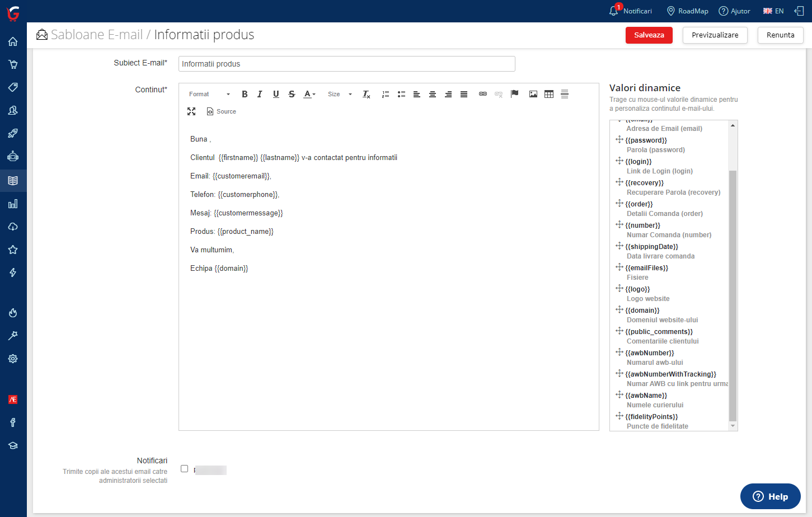Select the {{fidelityPoints}} dynamic value
This screenshot has width=812, height=517.
[x=651, y=417]
